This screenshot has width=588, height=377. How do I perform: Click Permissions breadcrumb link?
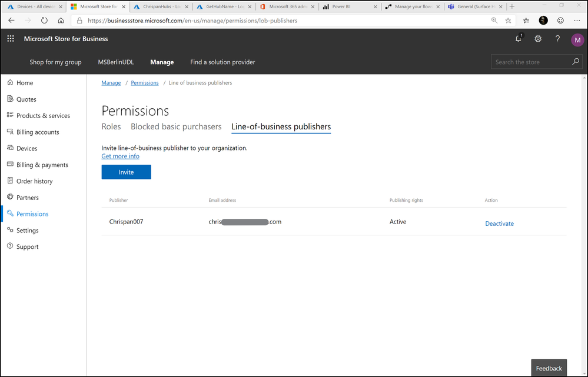[x=145, y=83]
